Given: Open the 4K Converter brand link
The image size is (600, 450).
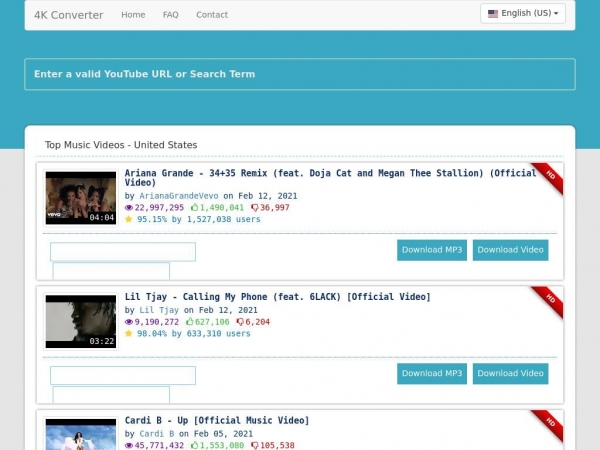Looking at the screenshot, I should coord(68,15).
